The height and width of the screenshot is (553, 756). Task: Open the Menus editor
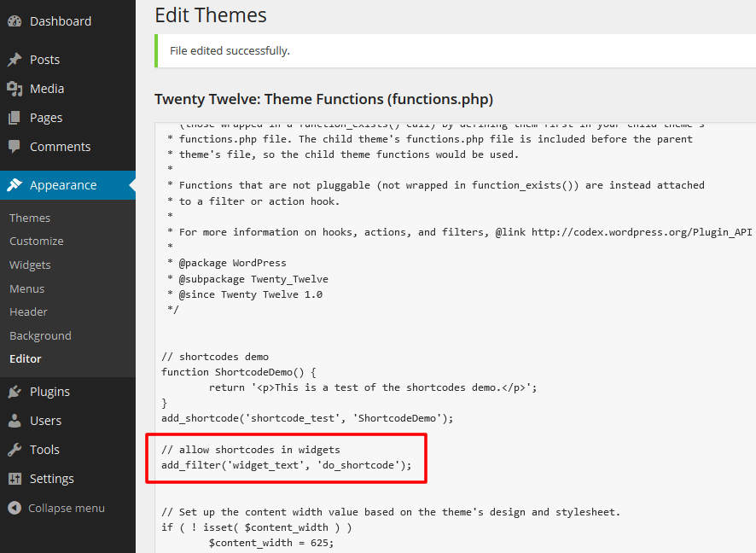pos(26,288)
